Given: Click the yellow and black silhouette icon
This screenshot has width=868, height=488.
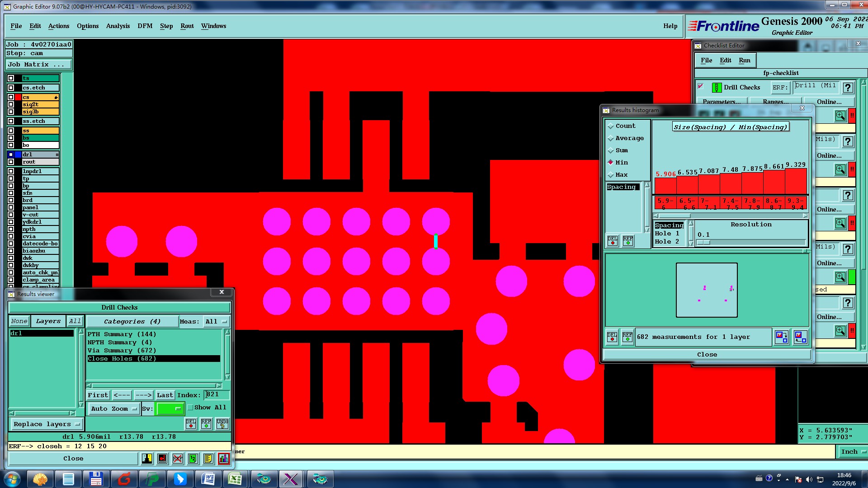Looking at the screenshot, I should (147, 459).
